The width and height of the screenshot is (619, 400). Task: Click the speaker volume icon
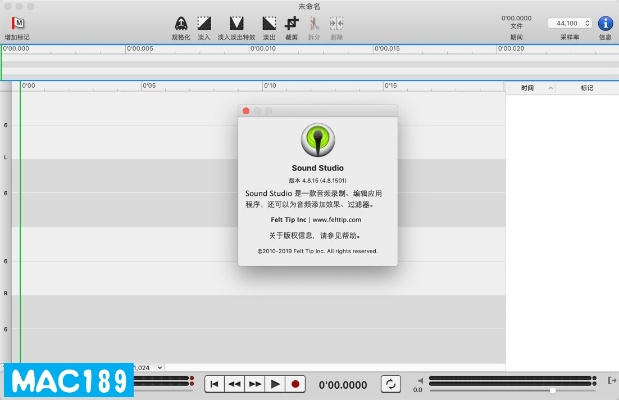[420, 381]
